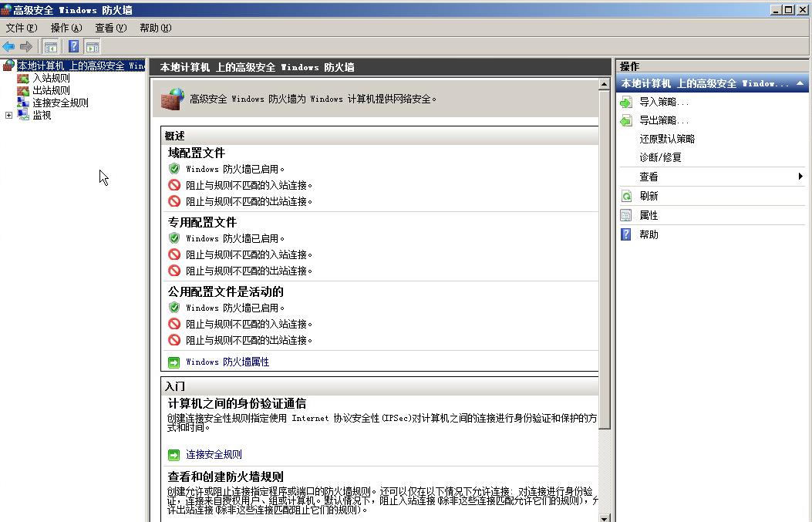812x522 pixels.
Task: Click the 监视 monitor tree icon
Action: [x=23, y=115]
